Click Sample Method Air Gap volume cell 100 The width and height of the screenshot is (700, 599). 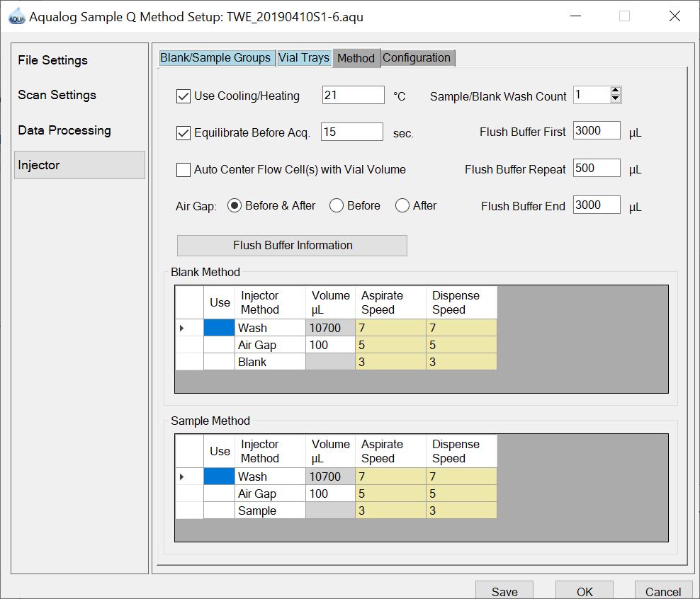tap(330, 494)
